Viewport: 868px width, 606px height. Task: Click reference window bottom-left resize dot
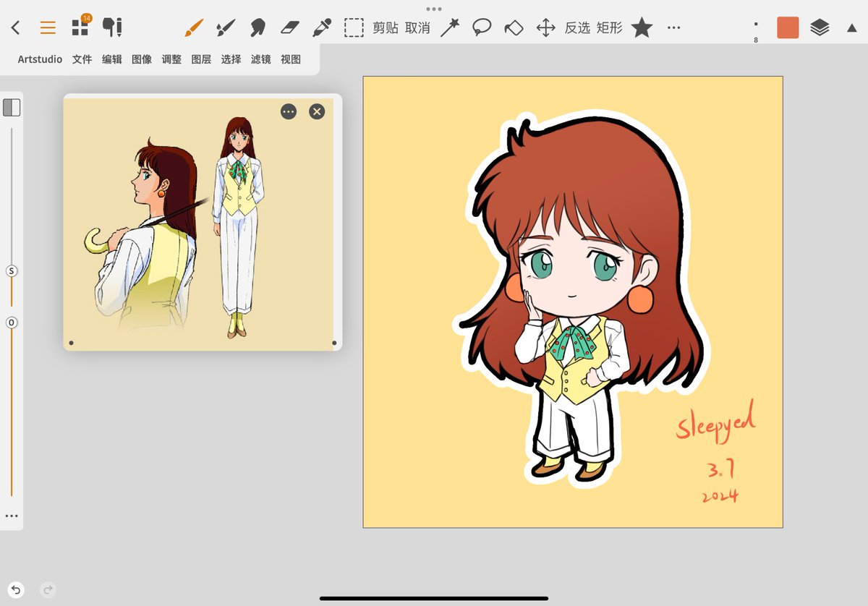[x=71, y=343]
